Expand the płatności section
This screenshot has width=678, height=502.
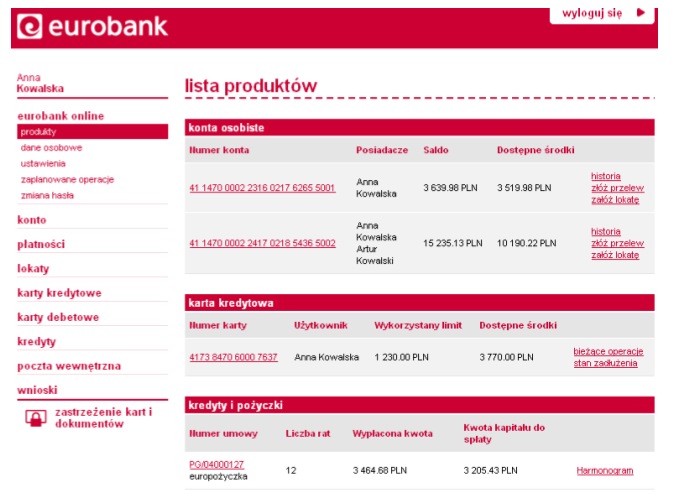(x=41, y=244)
